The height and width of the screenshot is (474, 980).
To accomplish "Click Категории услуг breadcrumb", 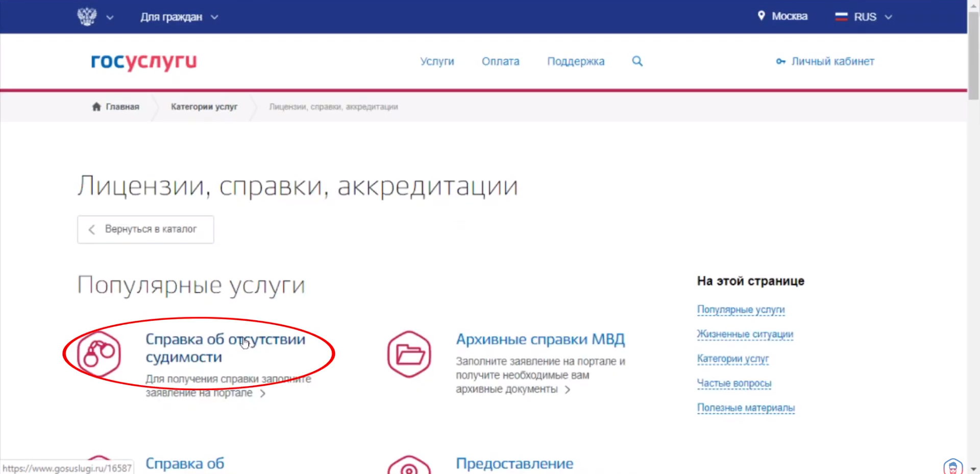I will point(204,107).
